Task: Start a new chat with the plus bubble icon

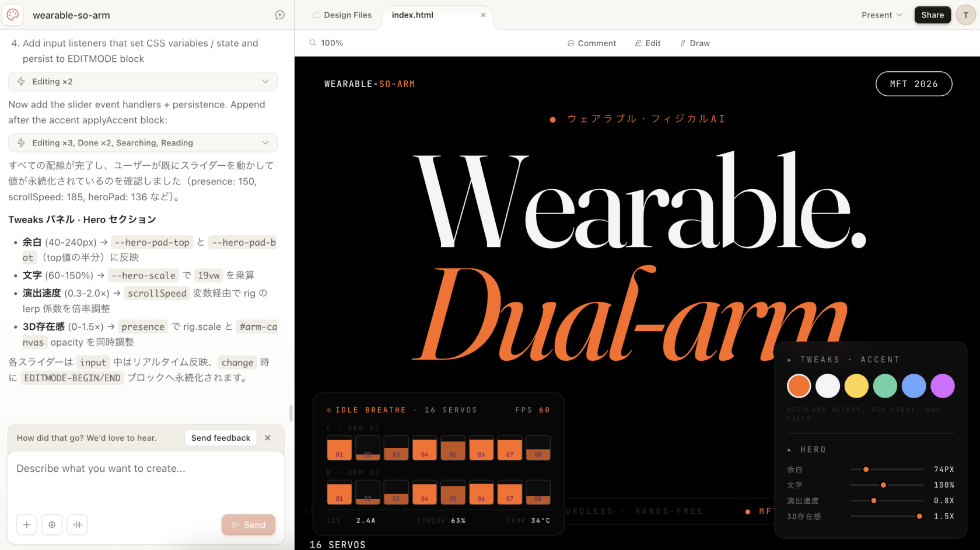Action: [280, 15]
